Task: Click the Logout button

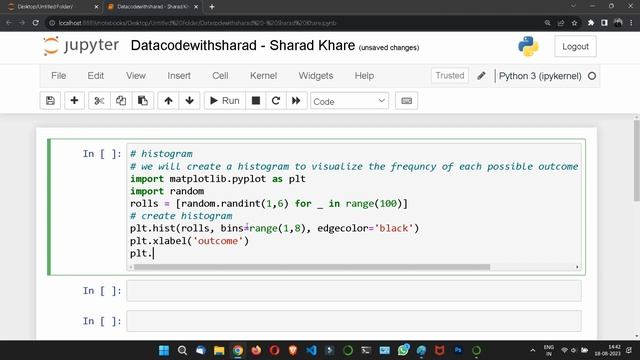Action: tap(575, 47)
